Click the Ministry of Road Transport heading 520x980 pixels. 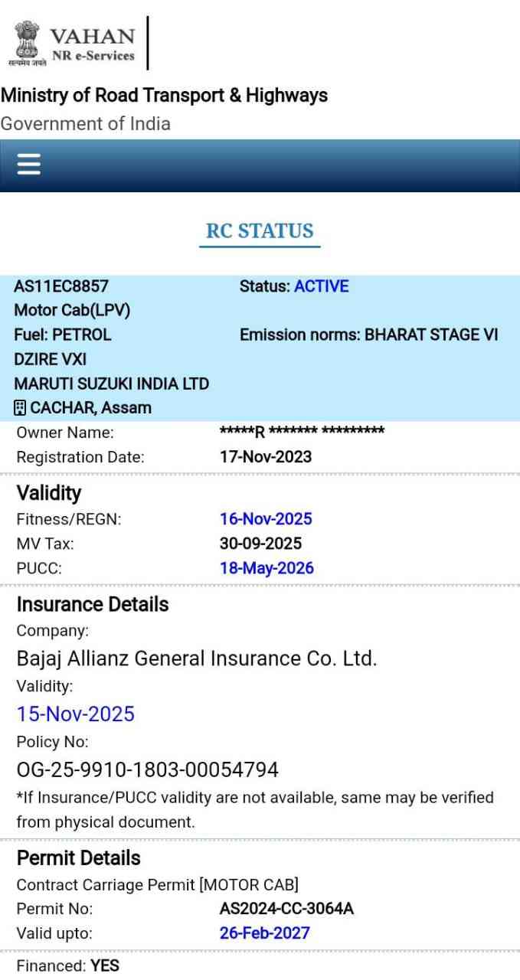click(x=164, y=96)
